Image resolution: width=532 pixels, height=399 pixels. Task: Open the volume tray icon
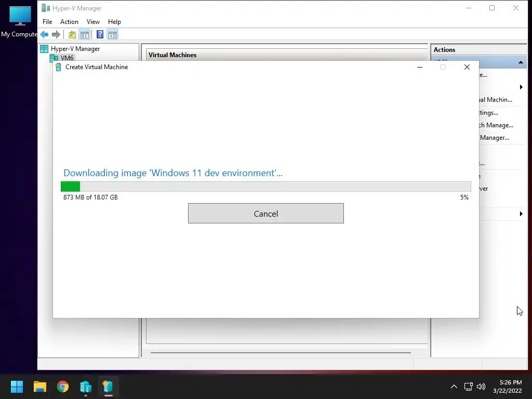(x=481, y=387)
